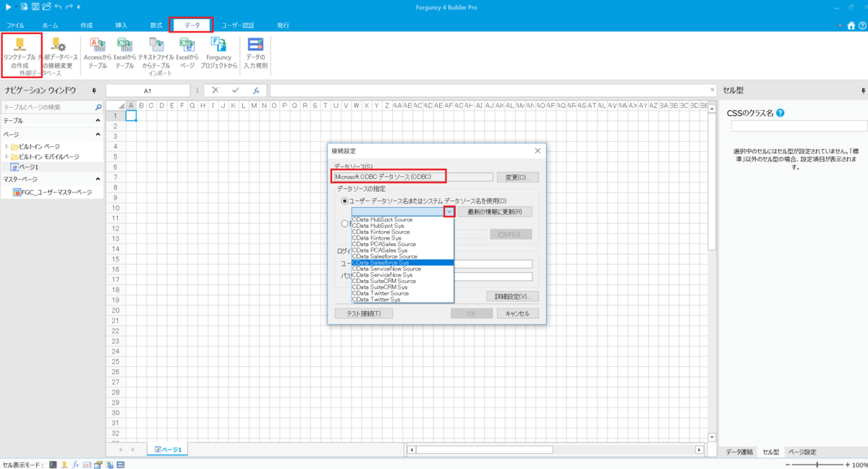
Task: Import from Forguncyプロジェクトから
Action: click(x=218, y=53)
